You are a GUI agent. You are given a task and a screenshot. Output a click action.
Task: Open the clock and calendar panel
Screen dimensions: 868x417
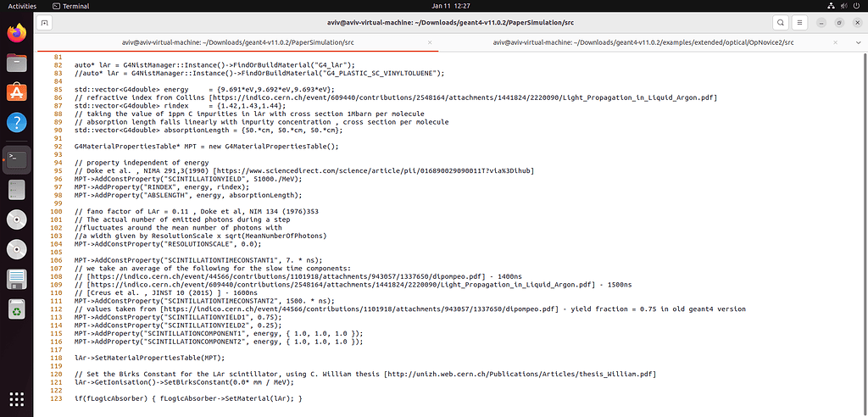pos(434,5)
